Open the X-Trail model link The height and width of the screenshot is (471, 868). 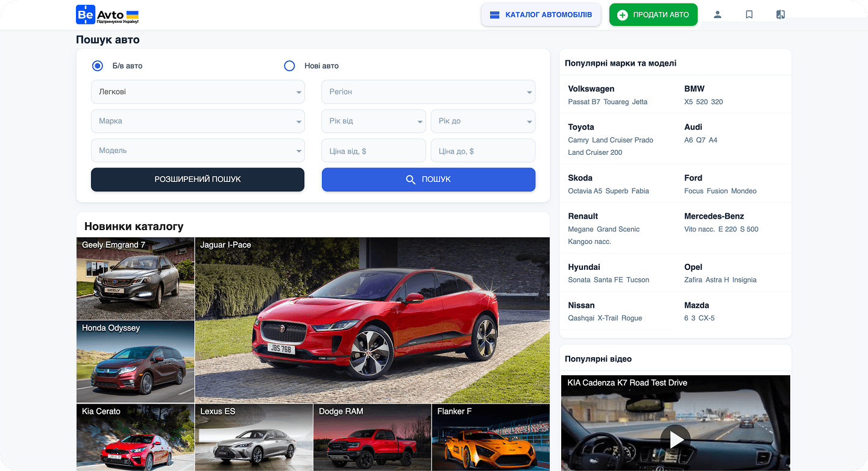[608, 318]
